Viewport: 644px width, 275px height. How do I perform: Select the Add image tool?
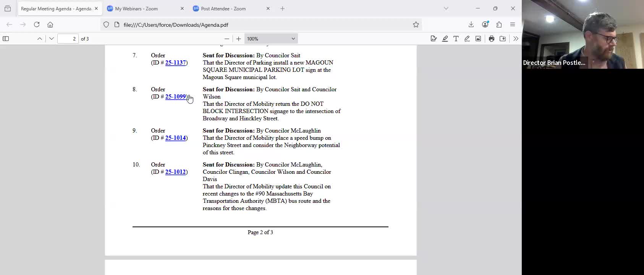[478, 39]
